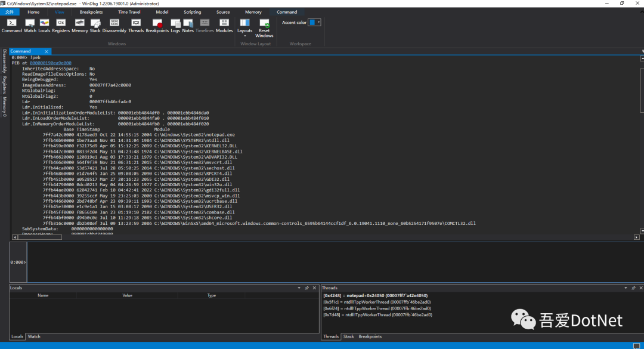
Task: Select the Threads bottom tab
Action: [x=330, y=336]
